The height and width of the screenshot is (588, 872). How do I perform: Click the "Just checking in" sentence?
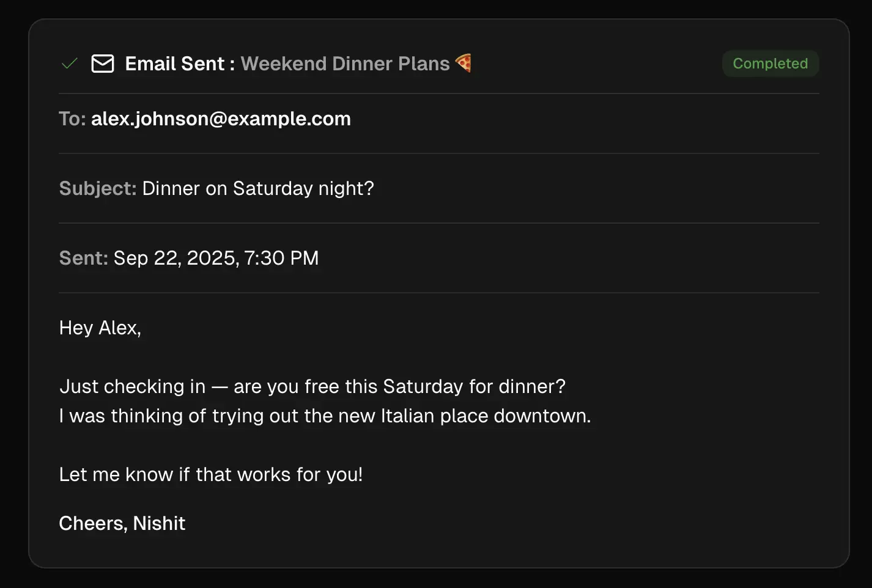[312, 386]
